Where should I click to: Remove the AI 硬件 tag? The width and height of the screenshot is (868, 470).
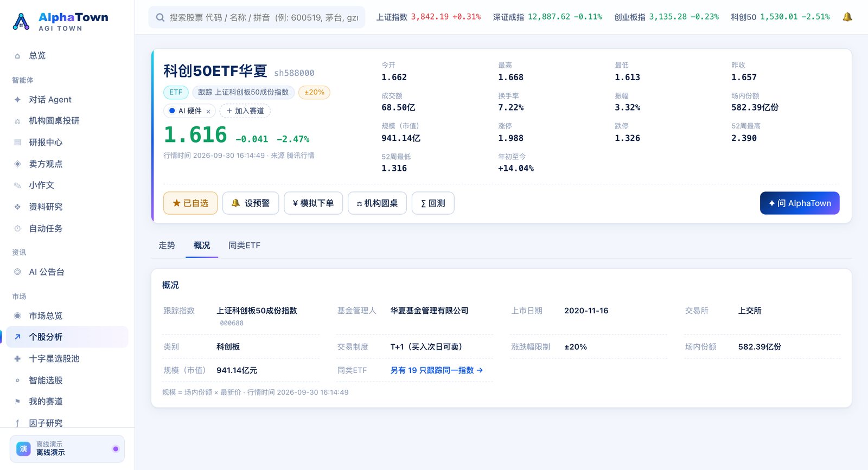[x=208, y=111]
